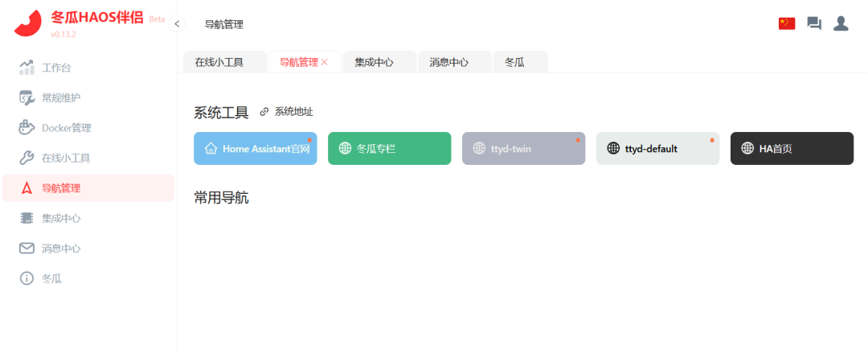Open 集成中心 from the sidebar menu
Viewport: 868px width, 350px height.
pyautogui.click(x=88, y=218)
